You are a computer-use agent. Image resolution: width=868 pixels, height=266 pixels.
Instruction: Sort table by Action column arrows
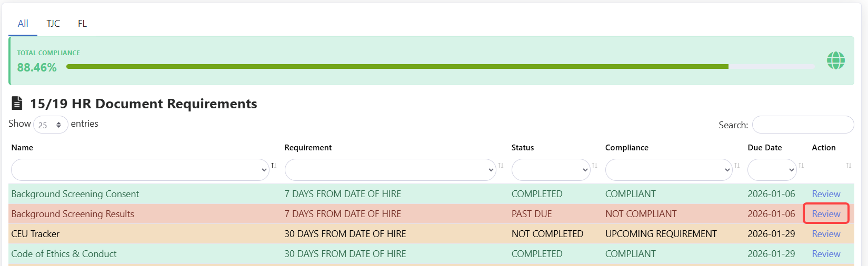click(x=849, y=166)
